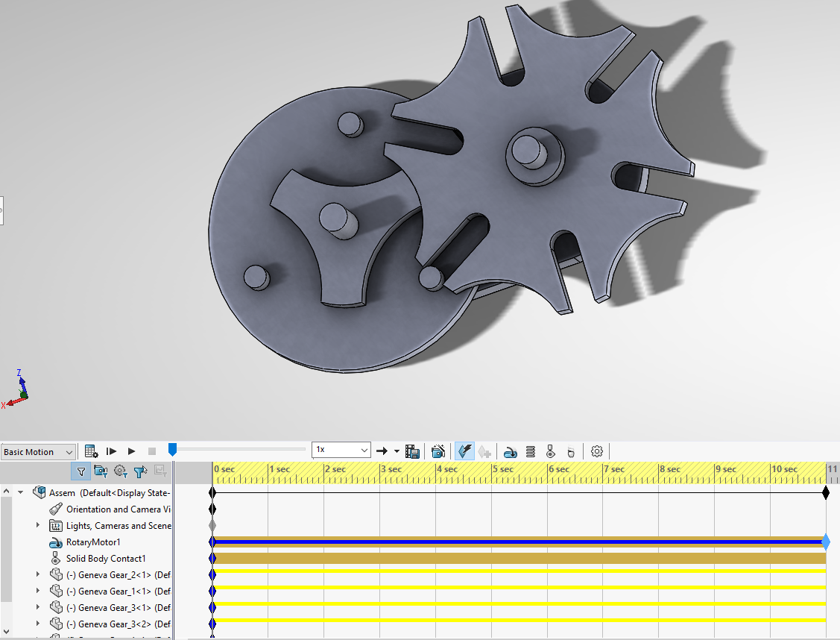Add a Motor to the study
The width and height of the screenshot is (840, 640).
click(511, 451)
